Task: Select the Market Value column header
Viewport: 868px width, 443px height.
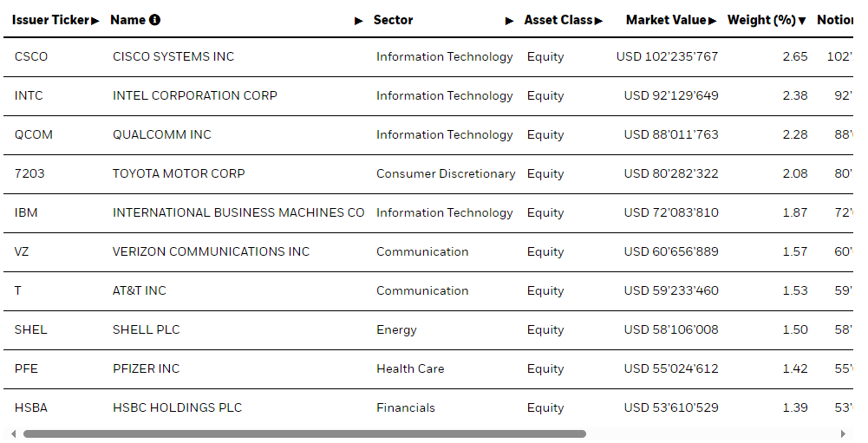Action: coord(666,20)
